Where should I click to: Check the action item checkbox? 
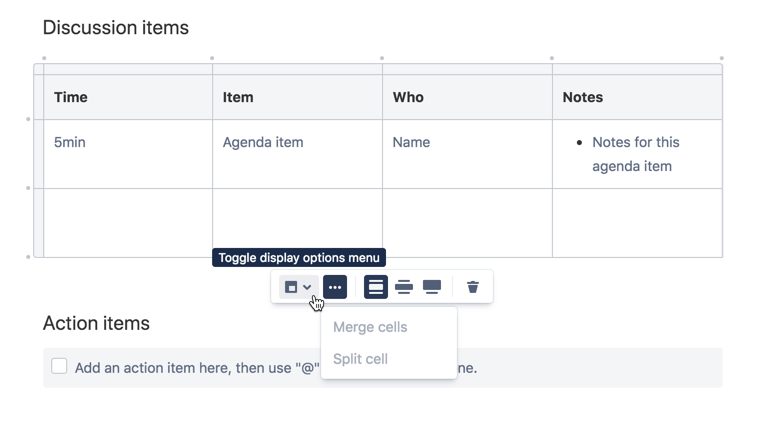[x=59, y=366]
